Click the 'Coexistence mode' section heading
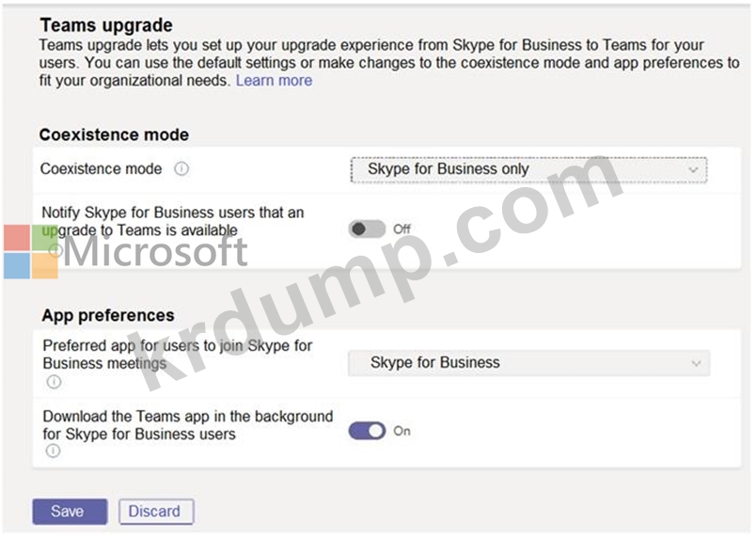This screenshot has width=756, height=538. (x=114, y=134)
